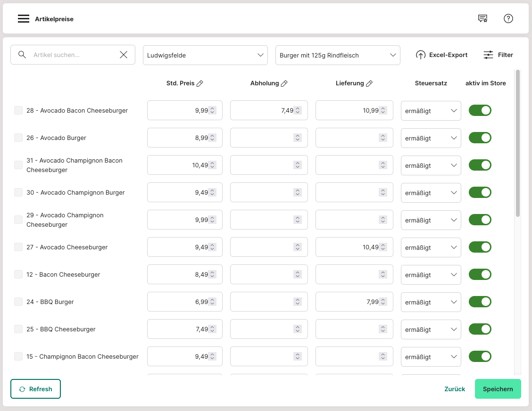Open the Filter options
Screen dimensions: 532x411
pos(498,55)
